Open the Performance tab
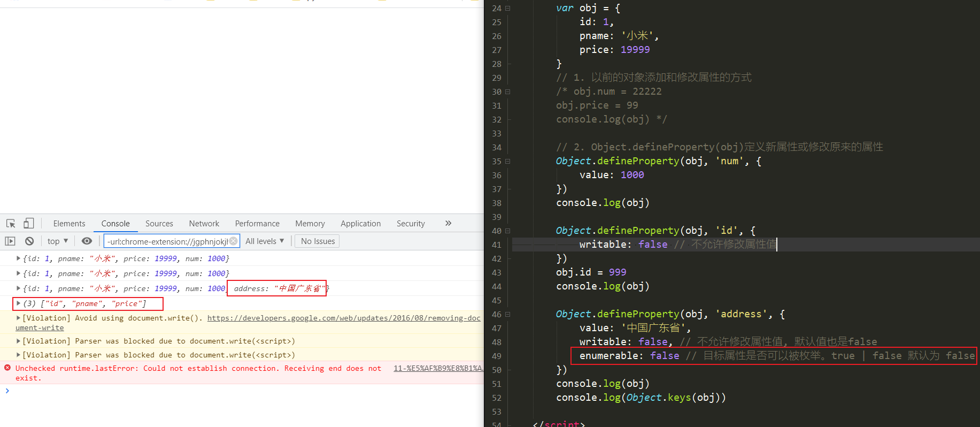 coord(257,224)
